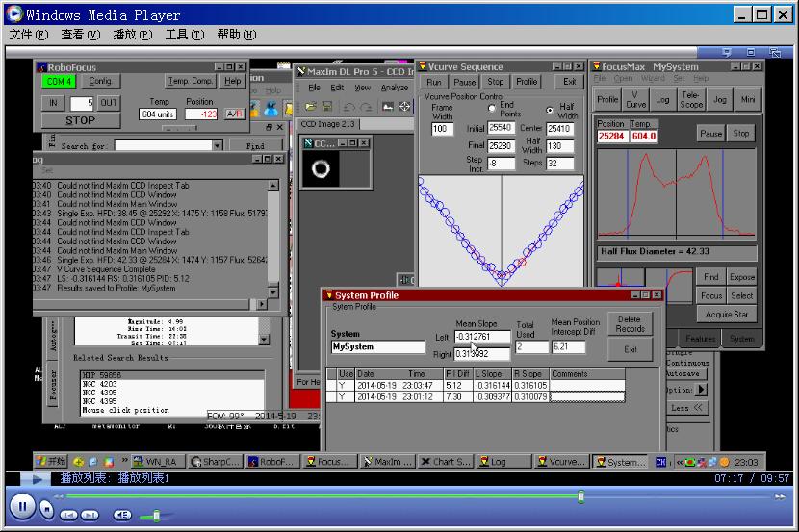The image size is (799, 532).
Task: Open the Search for dropdown arrow
Action: click(218, 145)
